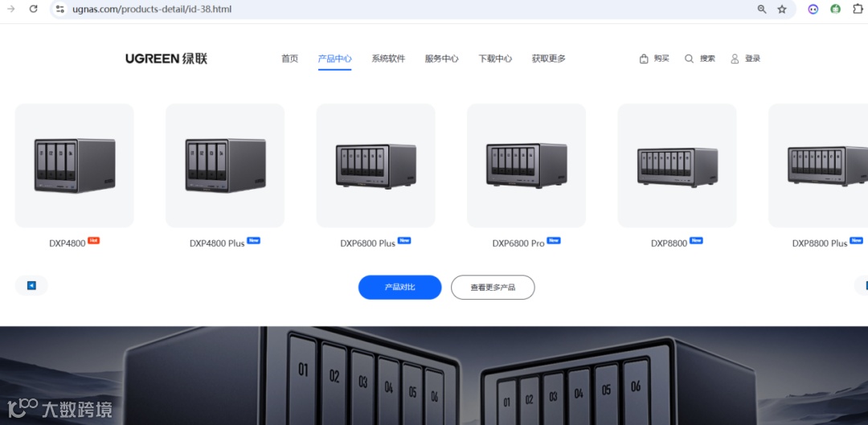Click the right carousel arrow at screen edge

tap(862, 285)
